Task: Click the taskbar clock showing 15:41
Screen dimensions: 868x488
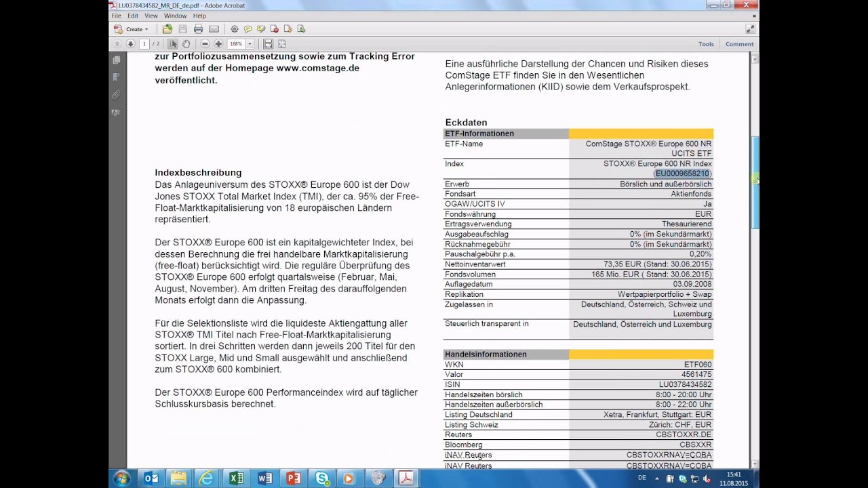Action: [733, 479]
